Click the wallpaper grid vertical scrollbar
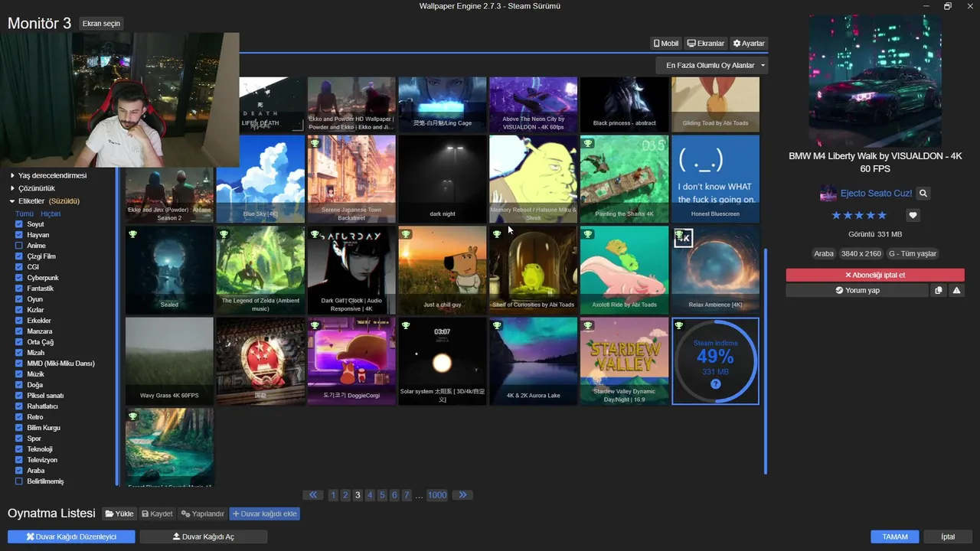 (766, 361)
